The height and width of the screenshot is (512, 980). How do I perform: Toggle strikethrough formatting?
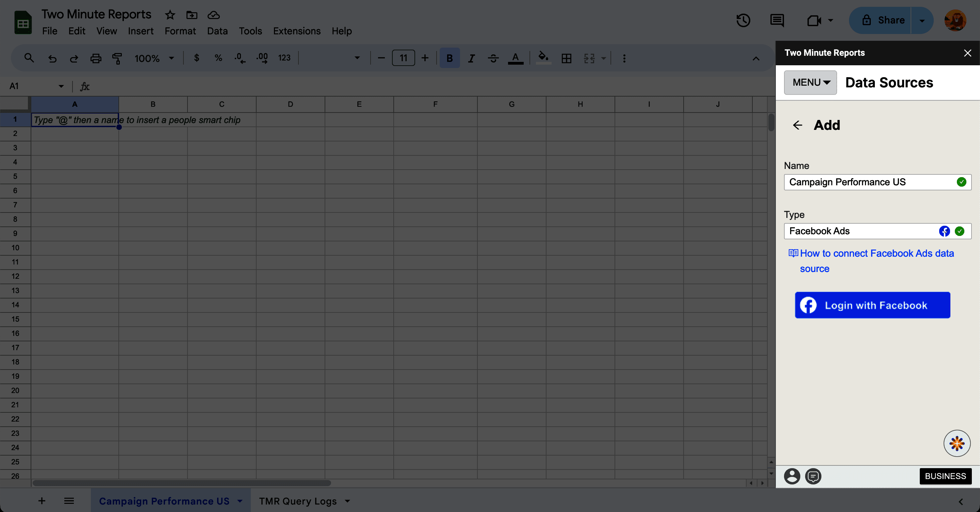point(493,58)
